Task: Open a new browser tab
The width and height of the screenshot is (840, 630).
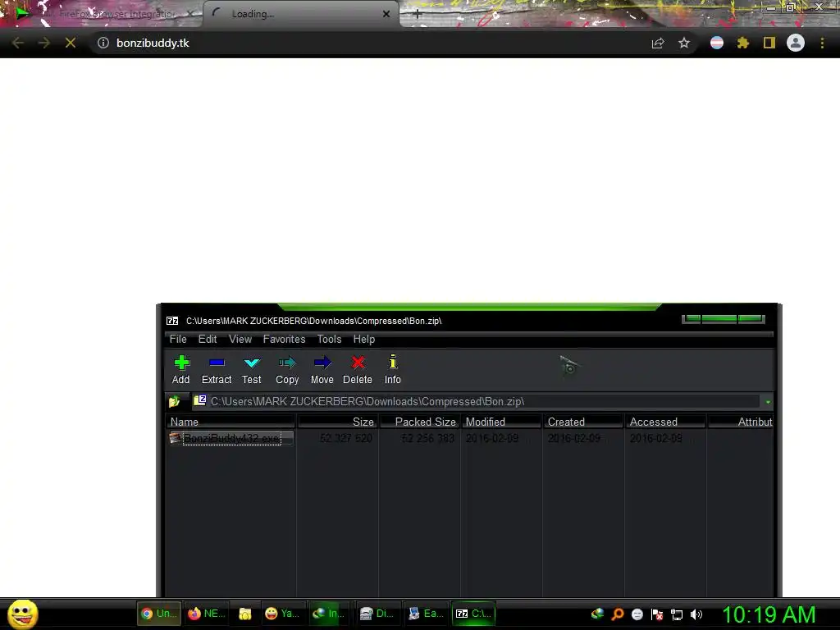Action: 418,15
